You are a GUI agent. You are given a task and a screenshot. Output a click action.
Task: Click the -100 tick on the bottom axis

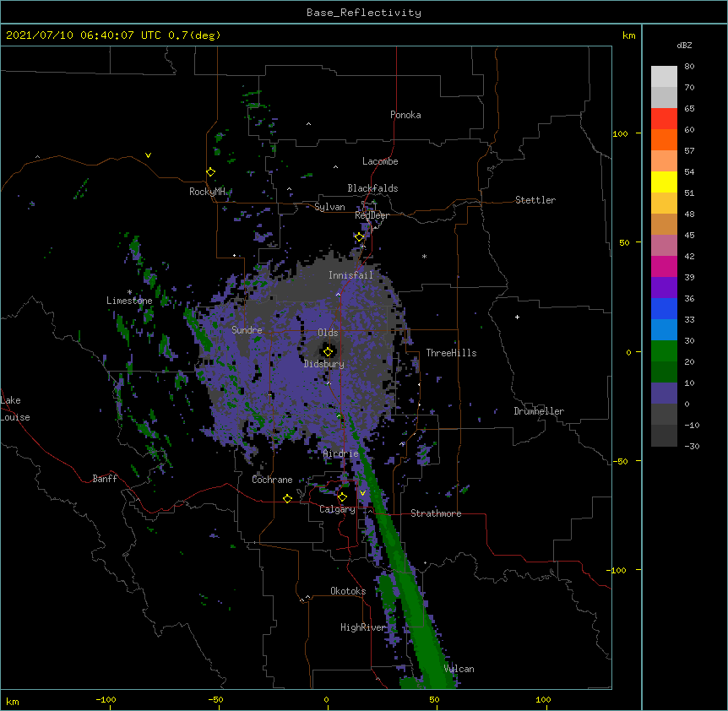tap(106, 699)
